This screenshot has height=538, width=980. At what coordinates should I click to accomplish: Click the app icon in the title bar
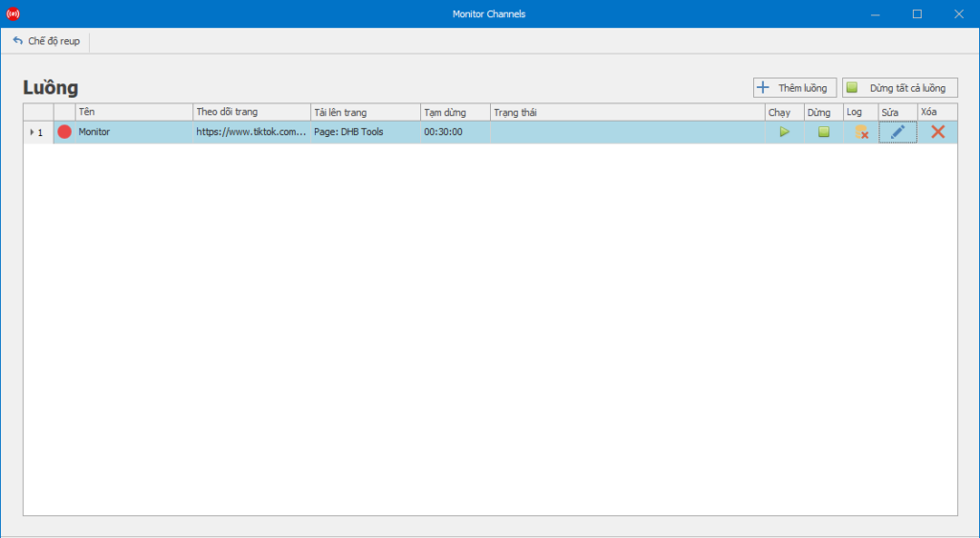(x=12, y=14)
